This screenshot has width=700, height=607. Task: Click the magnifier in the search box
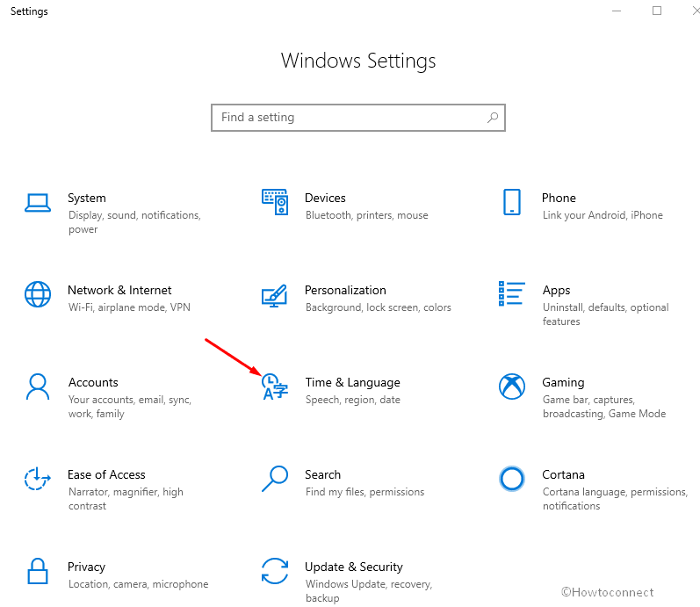pos(493,118)
